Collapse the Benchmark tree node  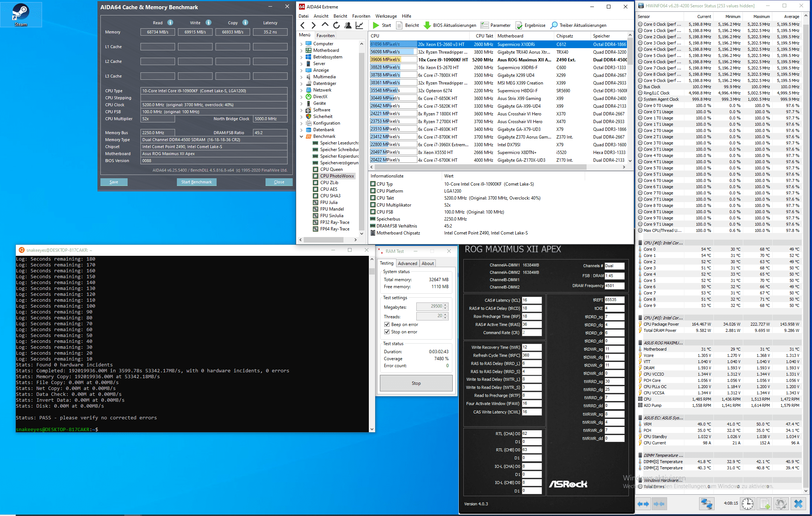(302, 136)
